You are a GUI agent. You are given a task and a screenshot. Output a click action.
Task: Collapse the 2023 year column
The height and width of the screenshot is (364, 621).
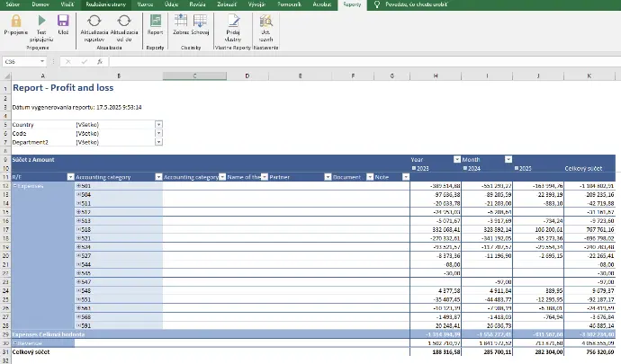[414, 168]
